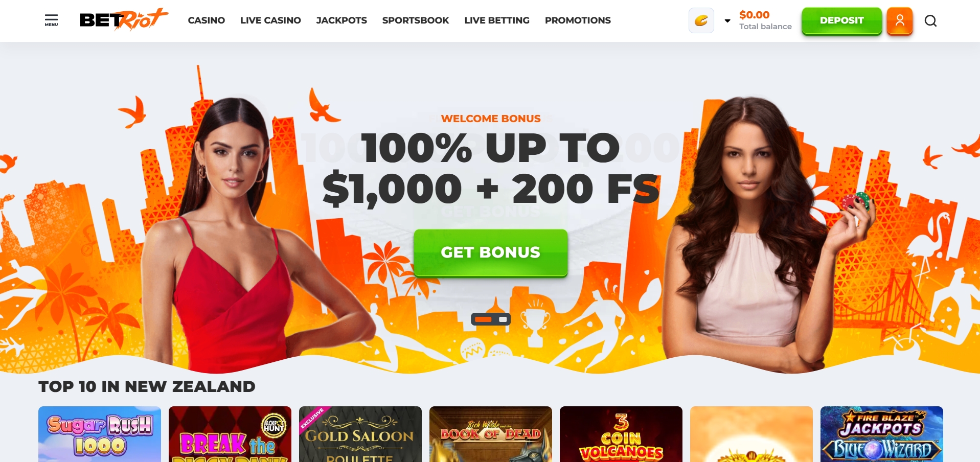Open Sugar Rush 1000 game thumbnail
Viewport: 980px width, 462px height.
pyautogui.click(x=100, y=434)
